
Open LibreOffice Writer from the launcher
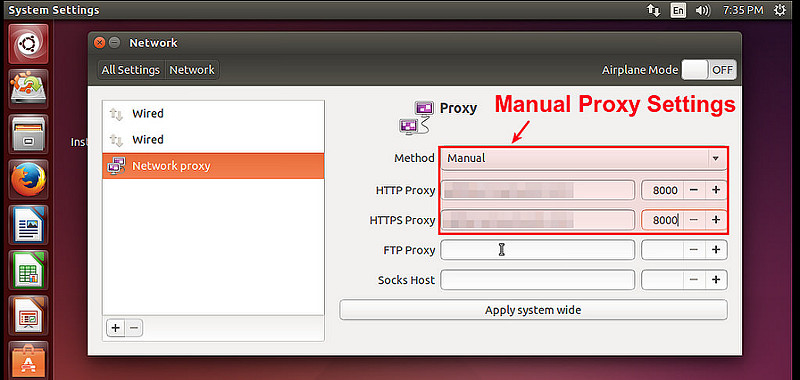pos(29,225)
